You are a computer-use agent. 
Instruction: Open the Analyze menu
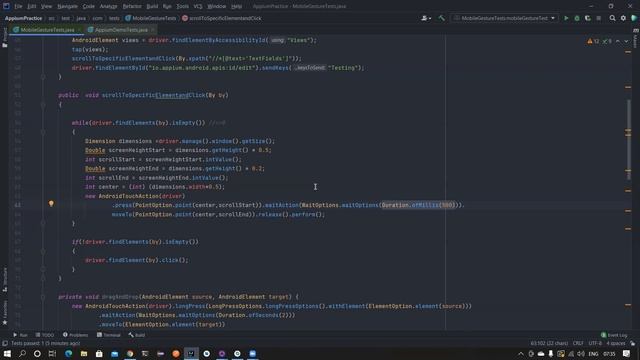(x=108, y=7)
